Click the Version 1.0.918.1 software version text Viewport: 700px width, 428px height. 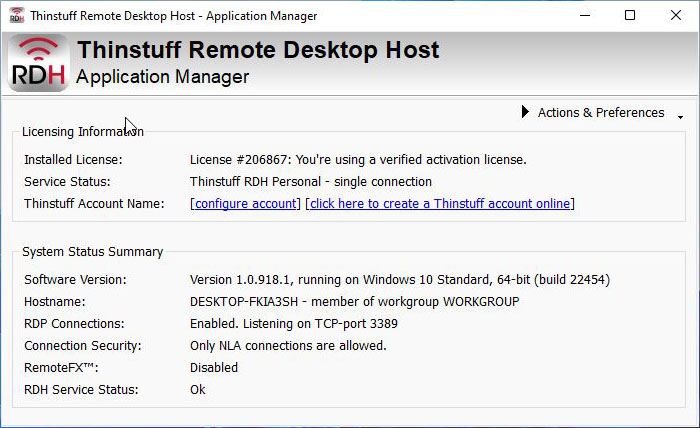(400, 280)
